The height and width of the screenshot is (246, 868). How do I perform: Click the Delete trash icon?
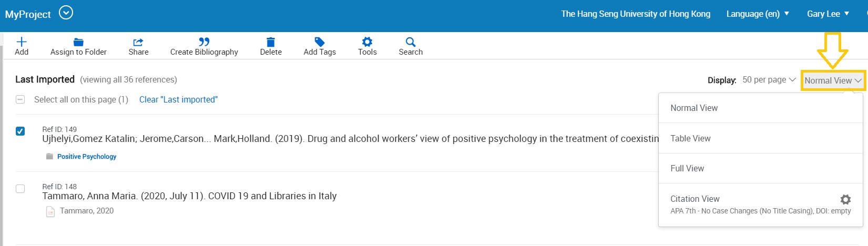(x=271, y=42)
